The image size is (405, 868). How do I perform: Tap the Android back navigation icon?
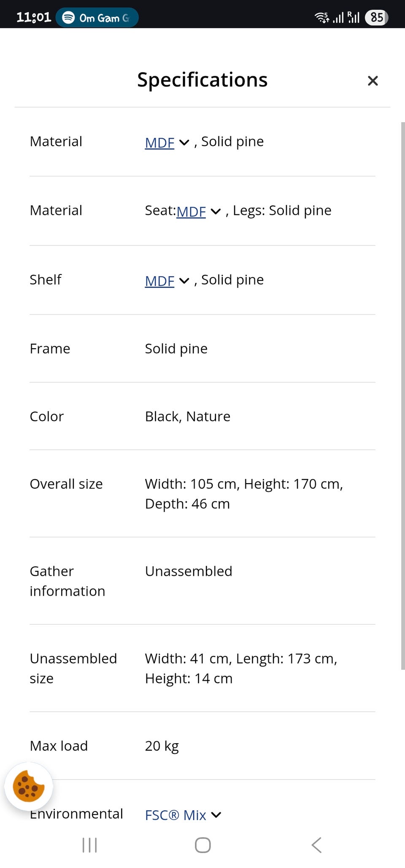click(316, 845)
